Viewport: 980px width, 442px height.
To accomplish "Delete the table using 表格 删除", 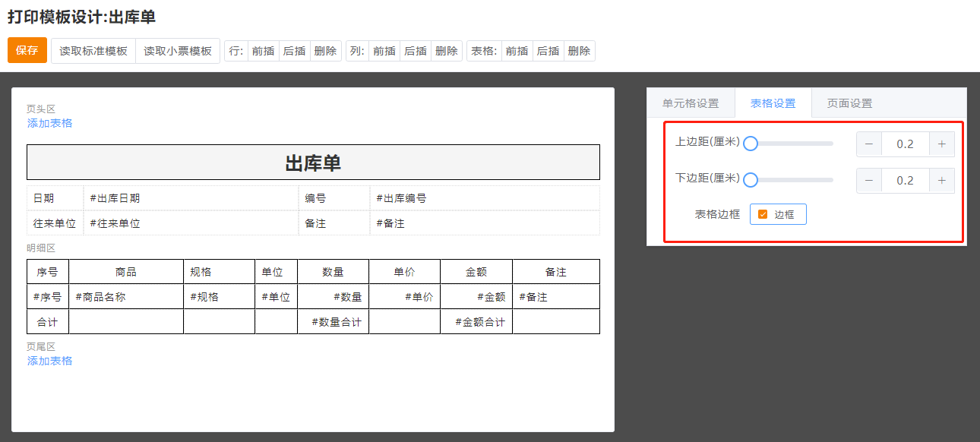I will click(579, 51).
